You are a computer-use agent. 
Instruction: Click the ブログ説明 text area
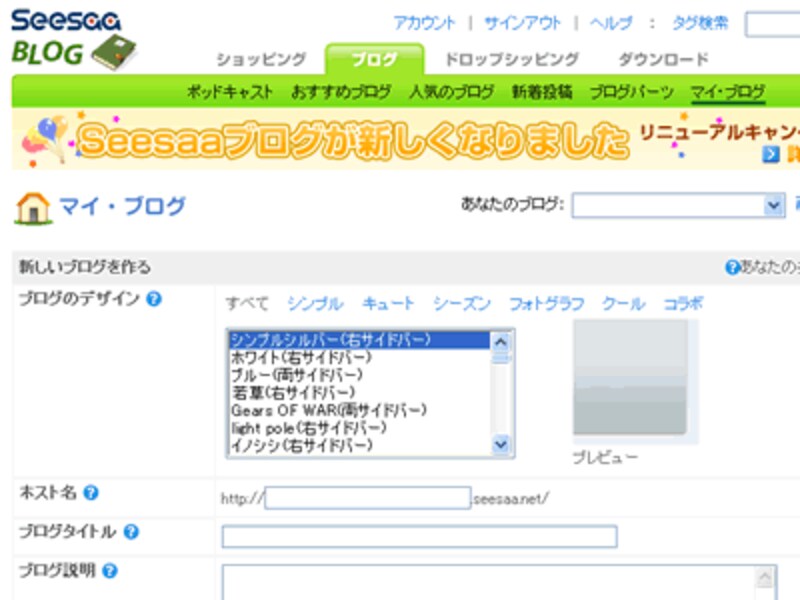click(x=499, y=582)
